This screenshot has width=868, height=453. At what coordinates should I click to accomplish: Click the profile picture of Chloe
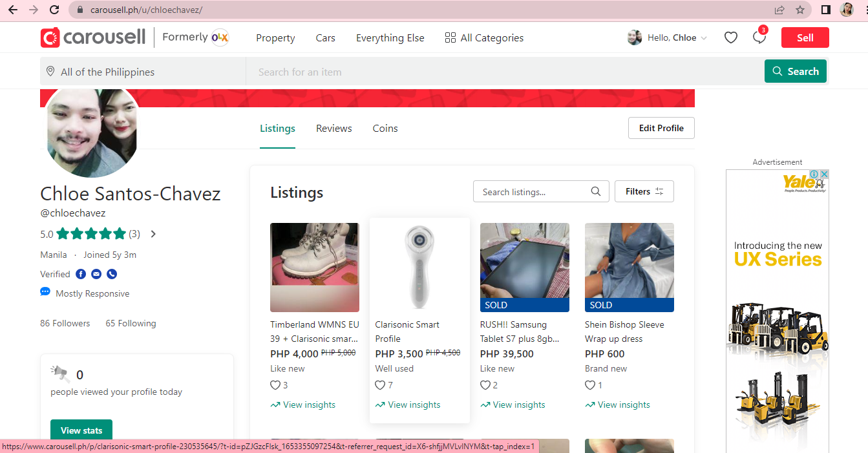tap(90, 132)
